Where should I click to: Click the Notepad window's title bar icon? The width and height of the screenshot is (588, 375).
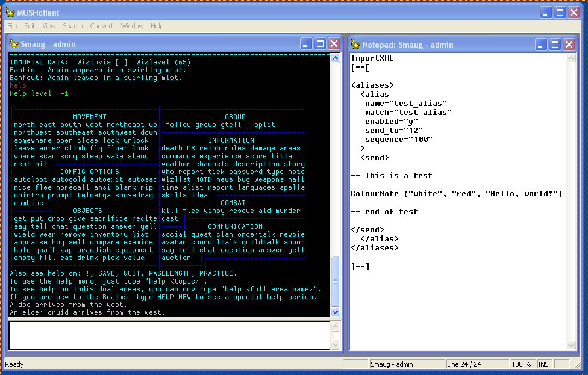(355, 44)
